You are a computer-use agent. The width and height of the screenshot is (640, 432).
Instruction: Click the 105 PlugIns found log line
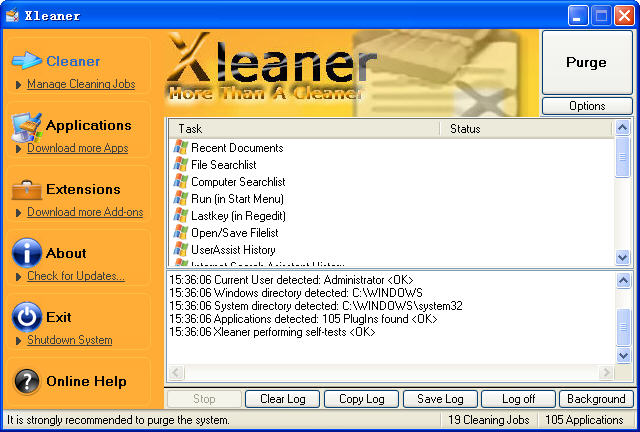pyautogui.click(x=303, y=319)
